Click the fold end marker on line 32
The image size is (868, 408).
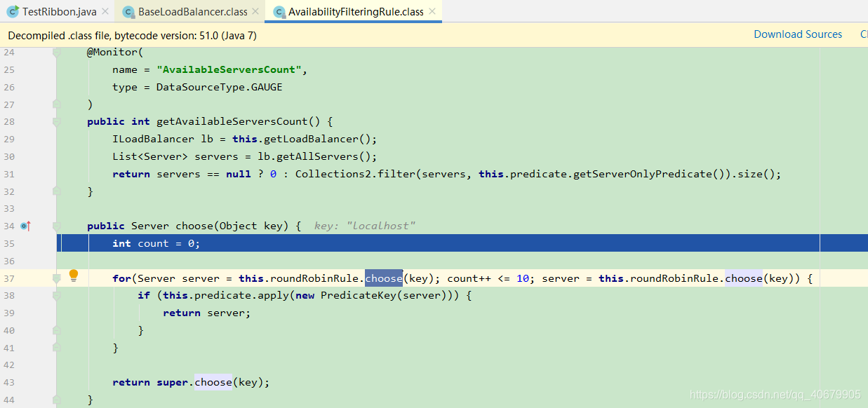[x=57, y=191]
